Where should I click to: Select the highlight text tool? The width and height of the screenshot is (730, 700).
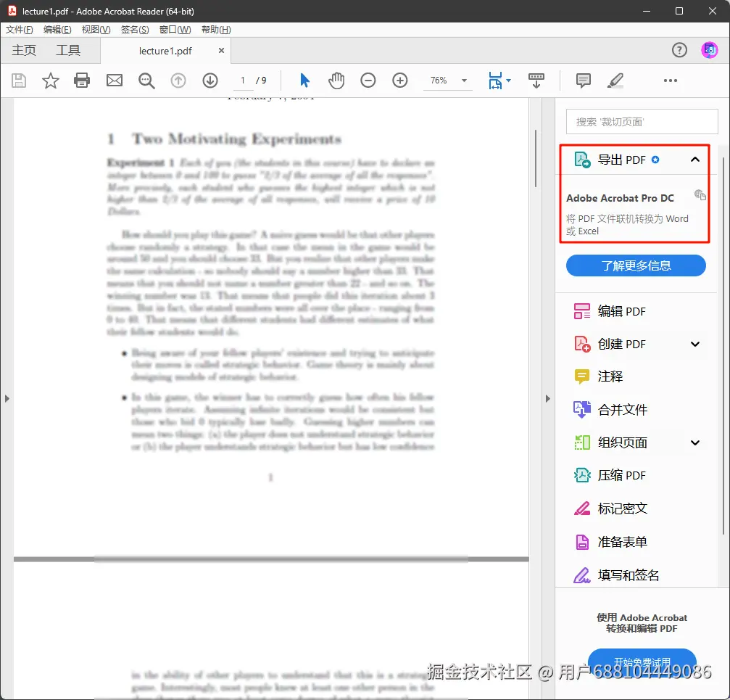tap(615, 81)
